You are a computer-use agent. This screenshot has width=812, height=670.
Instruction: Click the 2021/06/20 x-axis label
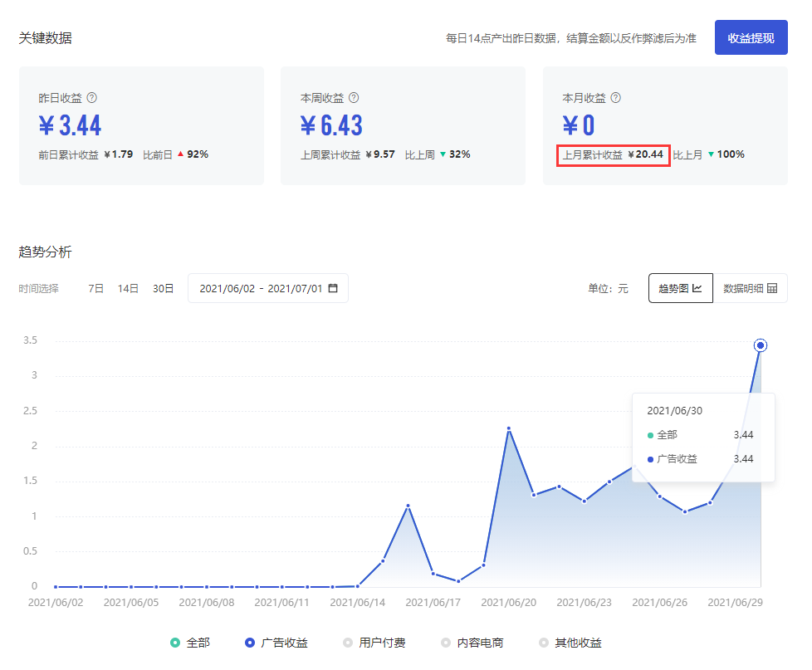point(508,603)
